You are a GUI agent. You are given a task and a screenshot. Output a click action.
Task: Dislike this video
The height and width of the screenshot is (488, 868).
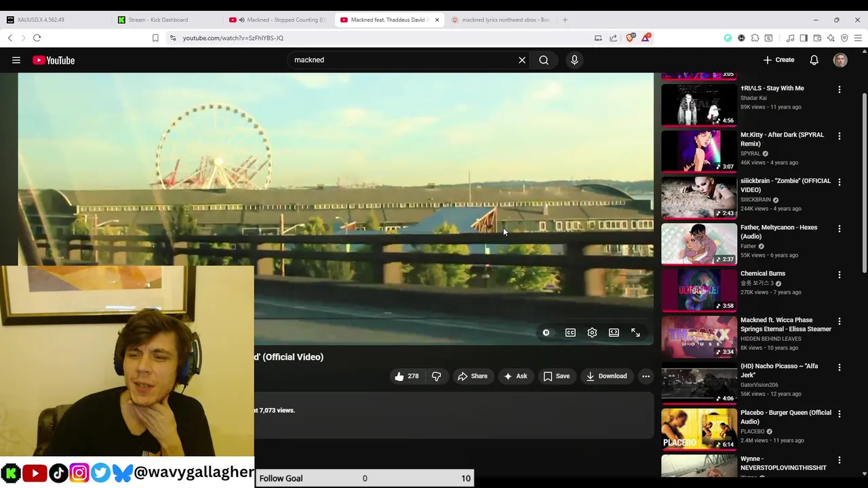[437, 376]
